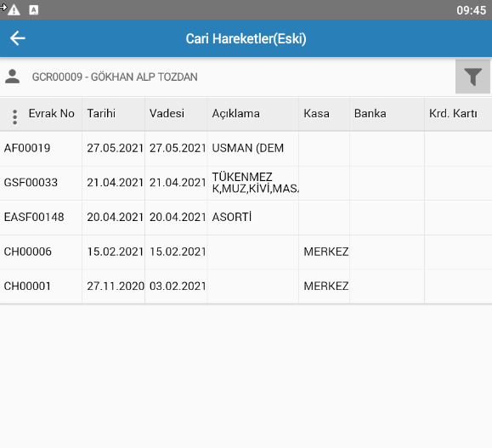The height and width of the screenshot is (448, 492).
Task: Click the Vadesi column header
Action: 167,113
